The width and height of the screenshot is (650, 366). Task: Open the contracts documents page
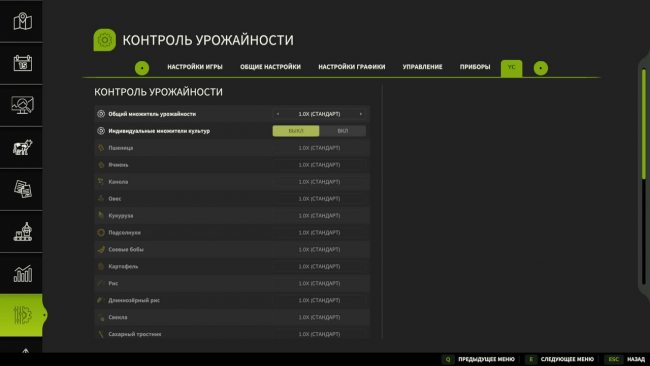coord(22,189)
